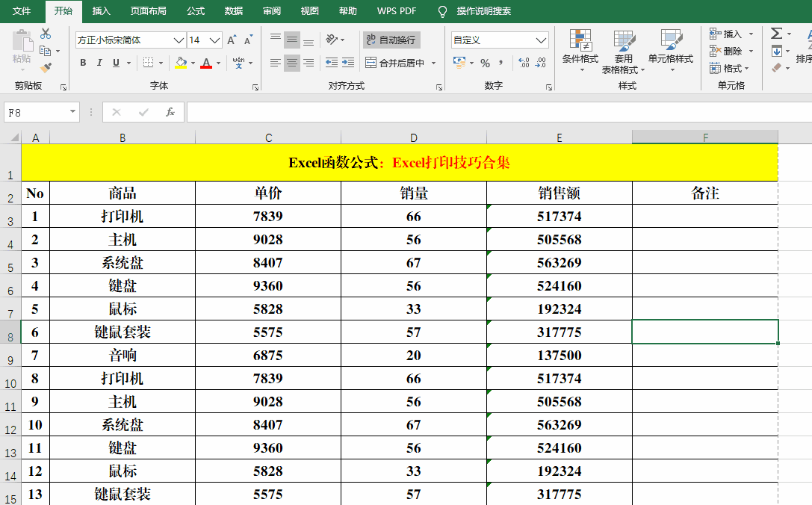
Task: Increase font size with the larger A icon
Action: coord(232,40)
